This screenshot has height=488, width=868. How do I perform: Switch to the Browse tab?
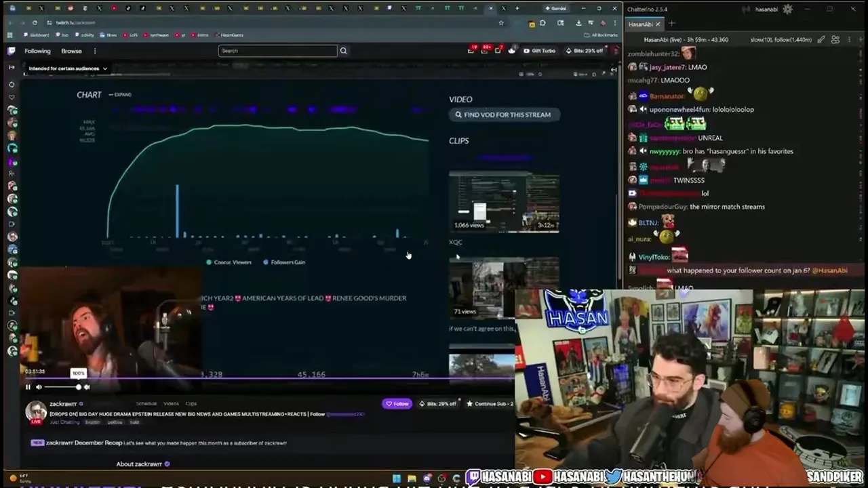click(x=71, y=51)
